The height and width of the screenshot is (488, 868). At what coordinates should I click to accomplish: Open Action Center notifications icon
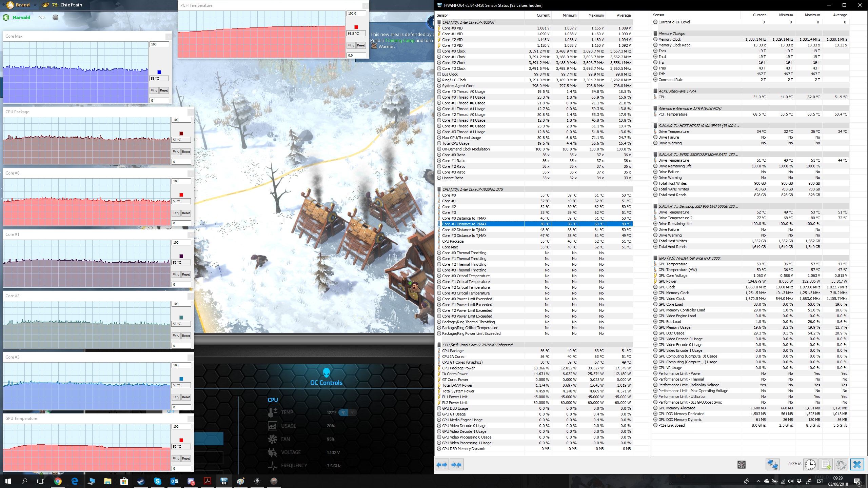pyautogui.click(x=857, y=481)
